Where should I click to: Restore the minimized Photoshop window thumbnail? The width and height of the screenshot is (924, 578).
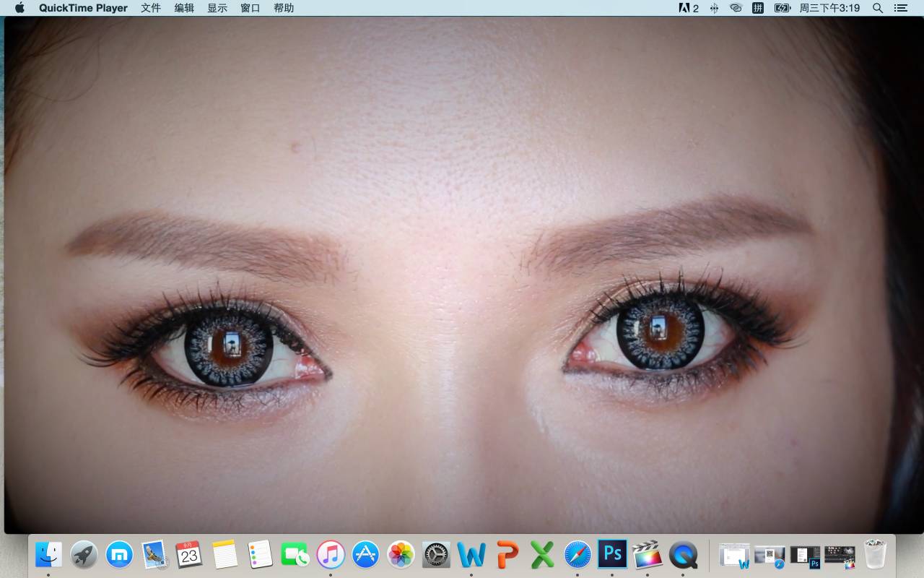805,556
